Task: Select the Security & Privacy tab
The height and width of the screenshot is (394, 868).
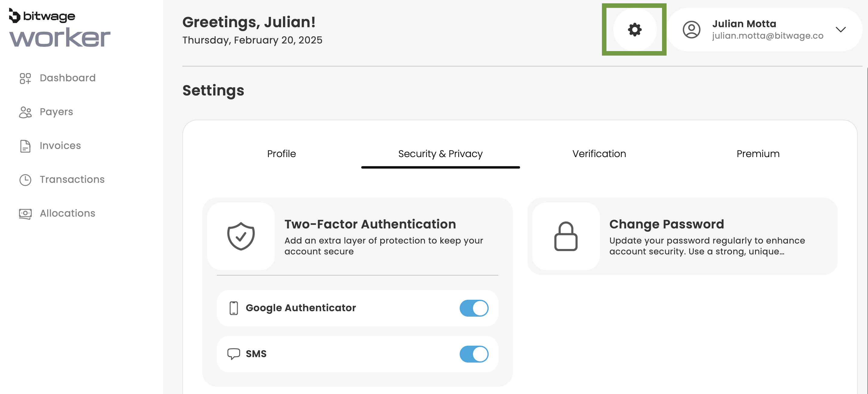Action: pyautogui.click(x=440, y=154)
